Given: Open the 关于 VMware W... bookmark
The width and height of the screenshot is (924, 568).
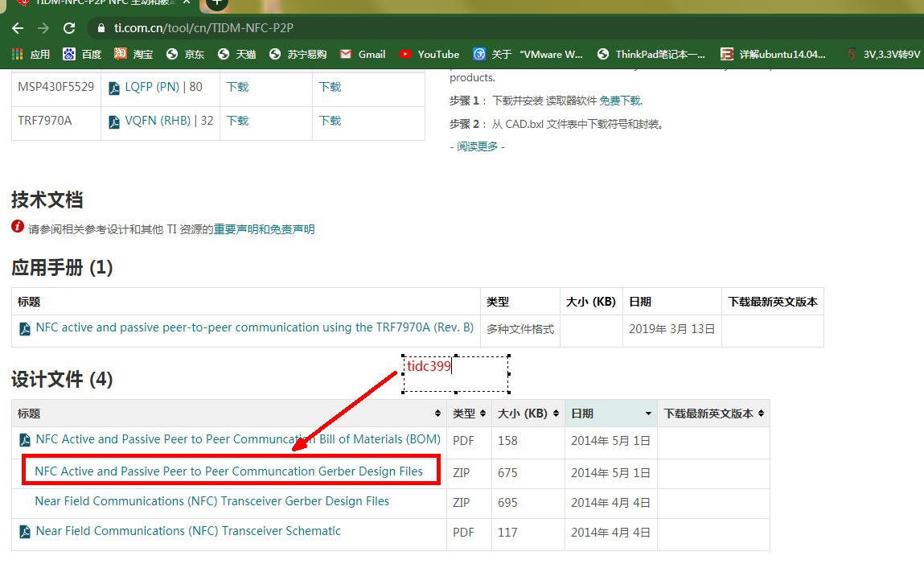Looking at the screenshot, I should point(528,54).
